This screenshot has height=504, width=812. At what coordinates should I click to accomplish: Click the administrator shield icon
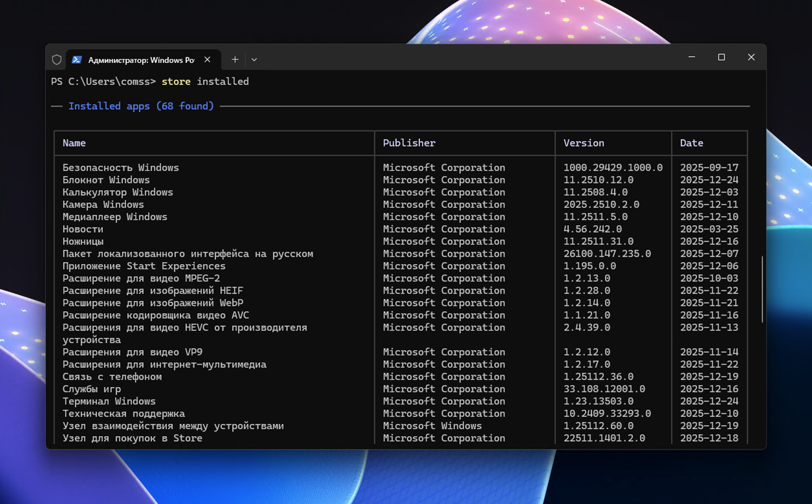click(x=57, y=60)
